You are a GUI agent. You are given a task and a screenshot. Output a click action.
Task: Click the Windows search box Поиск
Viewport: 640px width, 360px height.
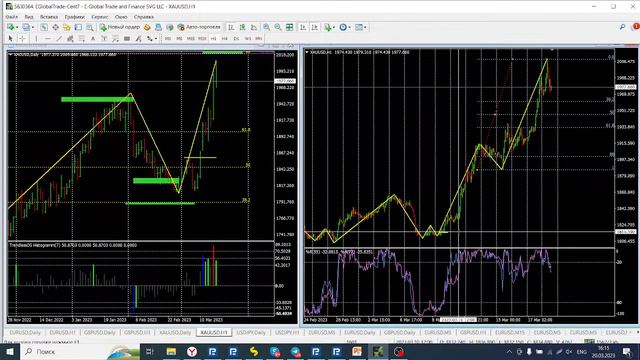point(80,351)
